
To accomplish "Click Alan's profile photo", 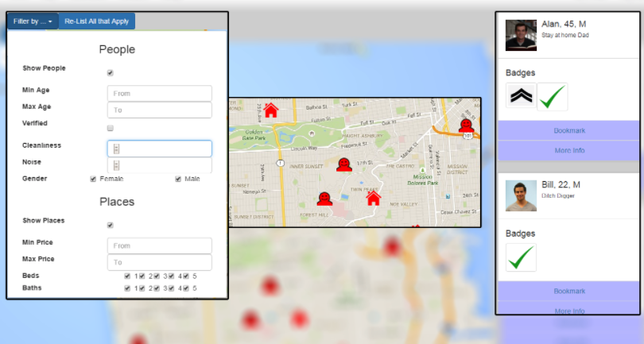I will tap(521, 35).
